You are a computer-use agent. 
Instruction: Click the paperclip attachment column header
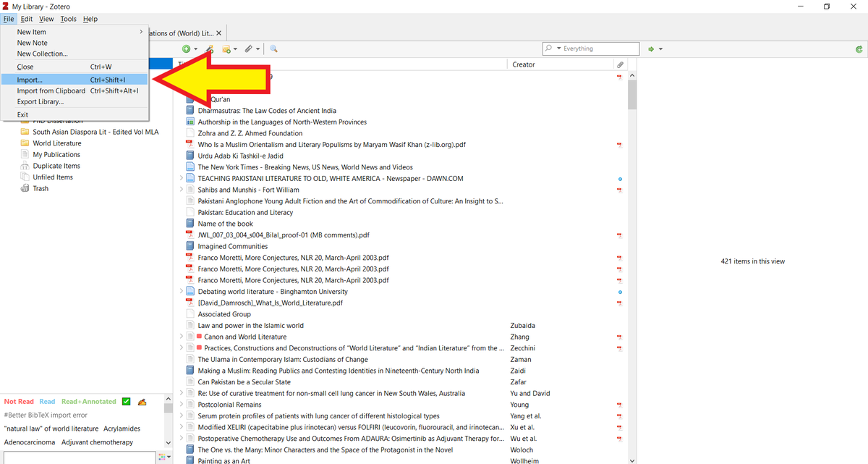pyautogui.click(x=620, y=64)
